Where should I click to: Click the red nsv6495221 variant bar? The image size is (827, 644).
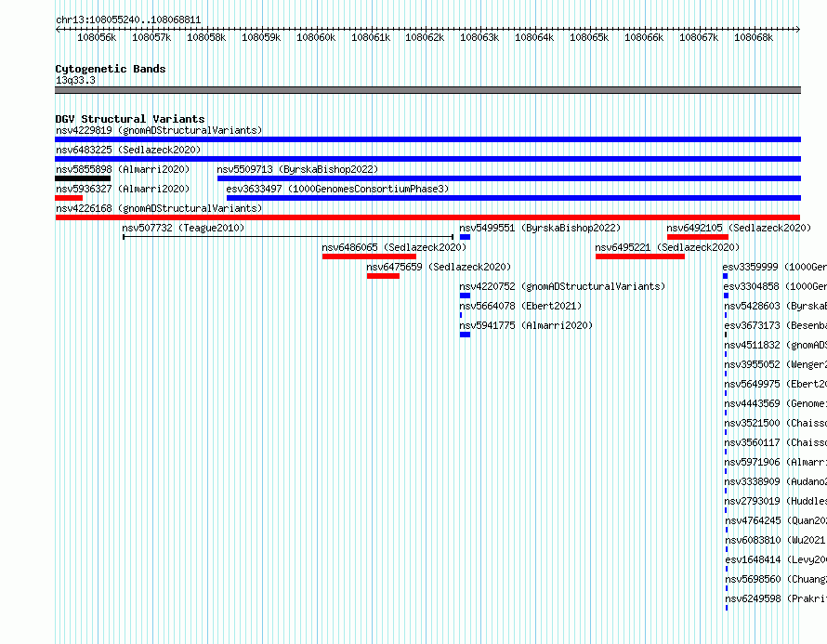tap(640, 256)
